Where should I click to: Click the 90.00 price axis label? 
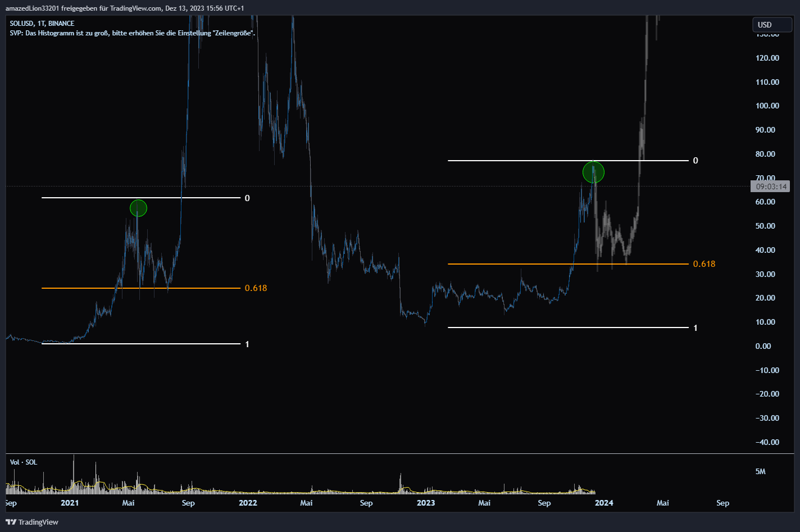766,130
